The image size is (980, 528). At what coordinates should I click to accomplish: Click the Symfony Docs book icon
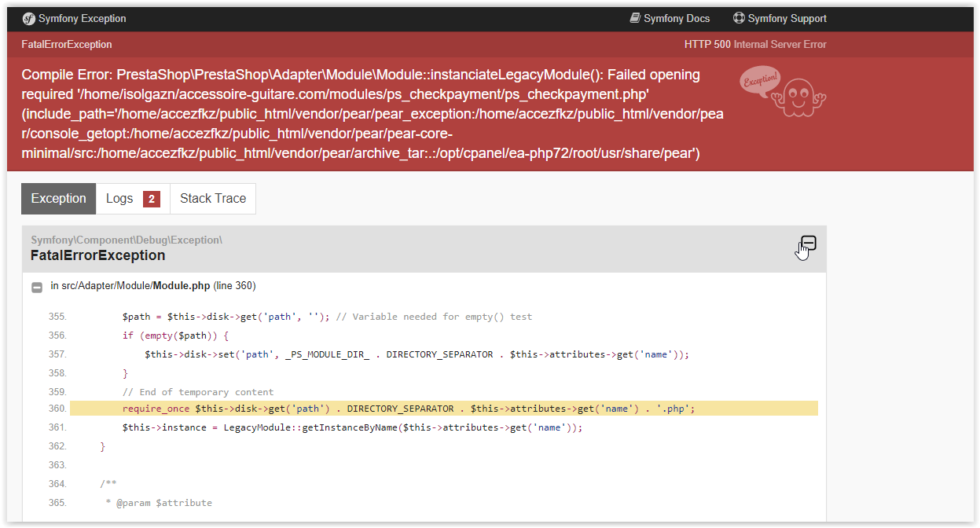(635, 18)
